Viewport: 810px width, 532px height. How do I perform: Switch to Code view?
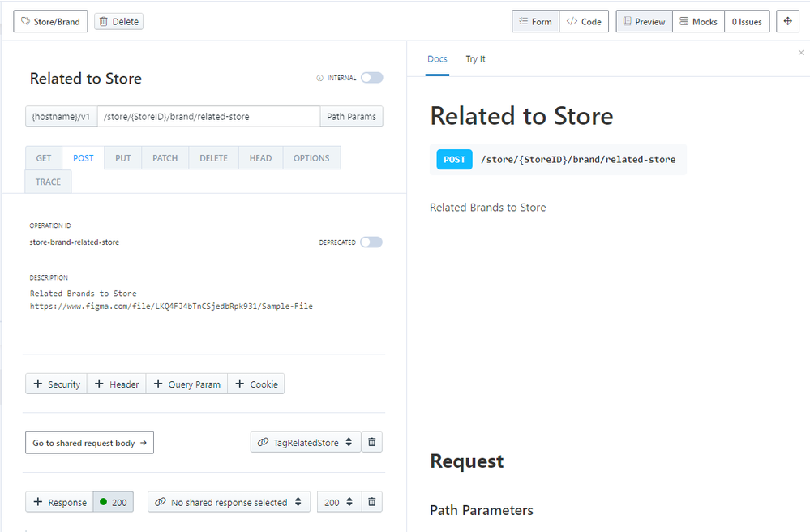point(584,22)
